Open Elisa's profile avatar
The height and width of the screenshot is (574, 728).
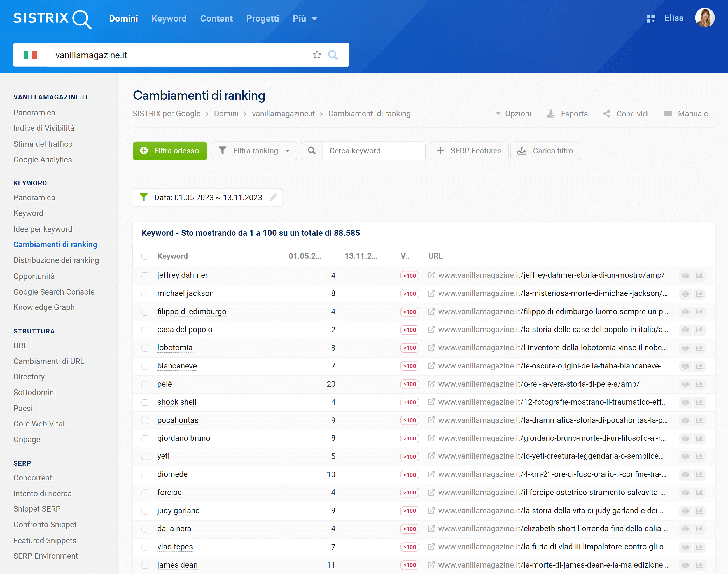point(704,18)
